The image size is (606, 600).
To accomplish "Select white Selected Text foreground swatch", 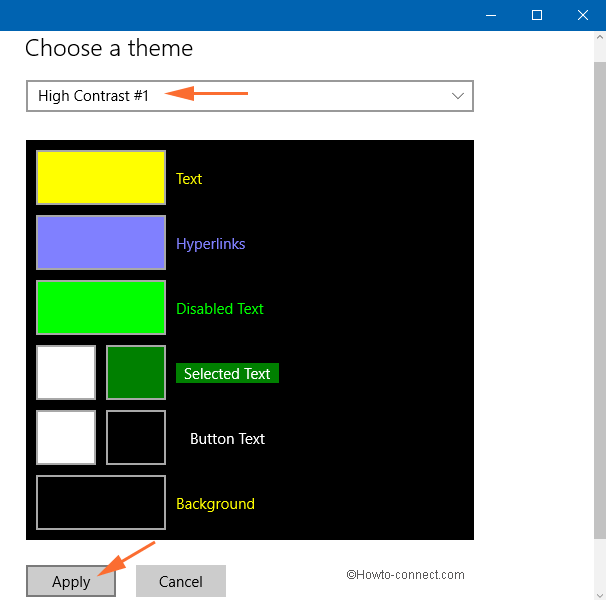I will pyautogui.click(x=66, y=372).
